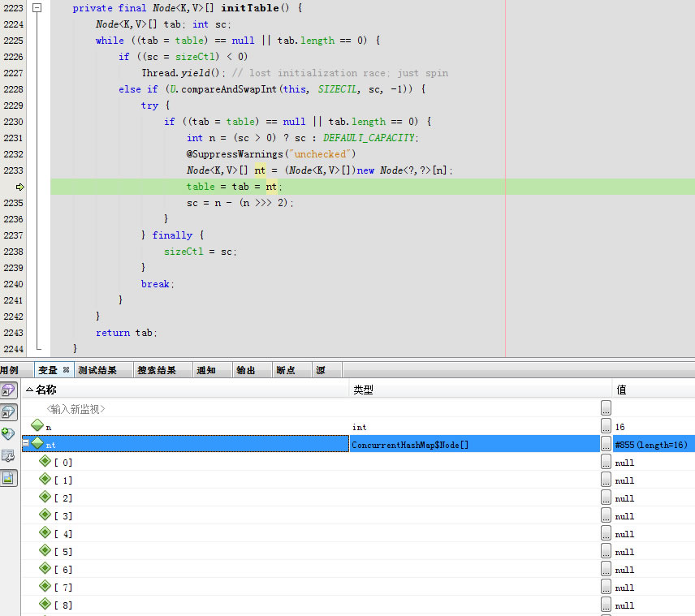Toggle the picture-icon sidebar button
The height and width of the screenshot is (616, 695).
(8, 478)
